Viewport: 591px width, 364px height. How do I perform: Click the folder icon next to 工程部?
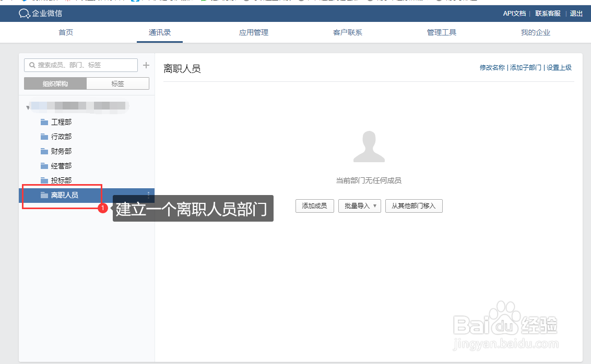tap(44, 122)
